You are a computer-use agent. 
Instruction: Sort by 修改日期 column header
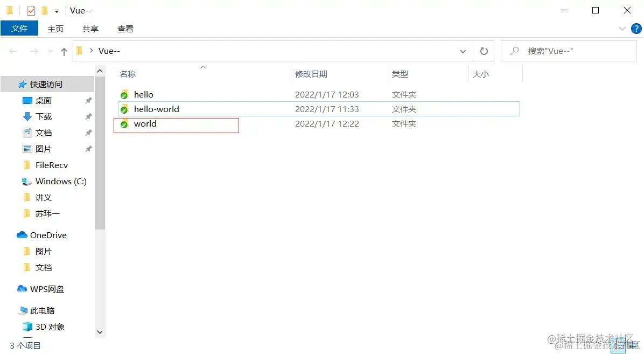pyautogui.click(x=311, y=74)
